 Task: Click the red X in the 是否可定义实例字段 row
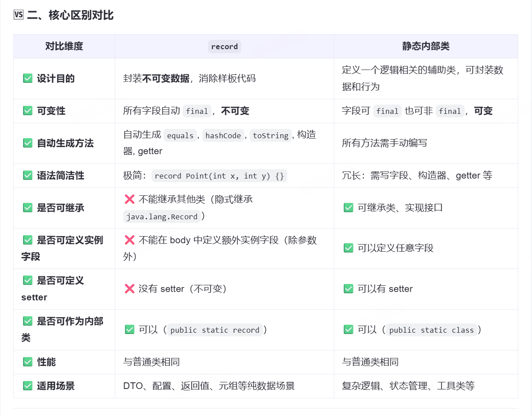tap(130, 240)
